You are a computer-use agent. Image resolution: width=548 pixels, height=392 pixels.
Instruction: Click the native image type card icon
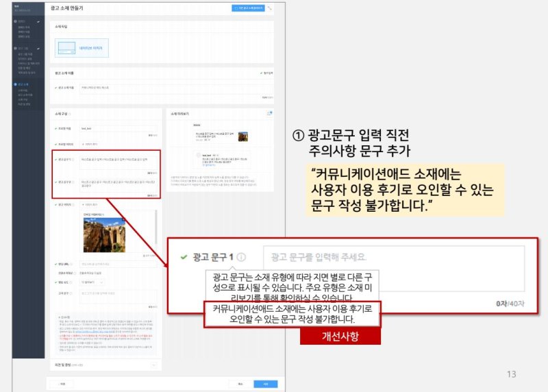[x=66, y=48]
